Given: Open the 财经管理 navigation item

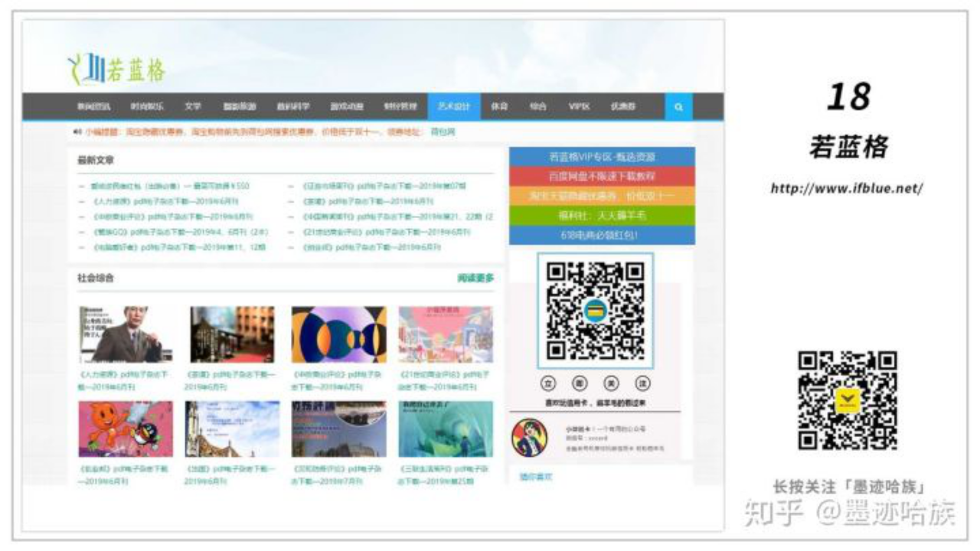Looking at the screenshot, I should point(400,107).
